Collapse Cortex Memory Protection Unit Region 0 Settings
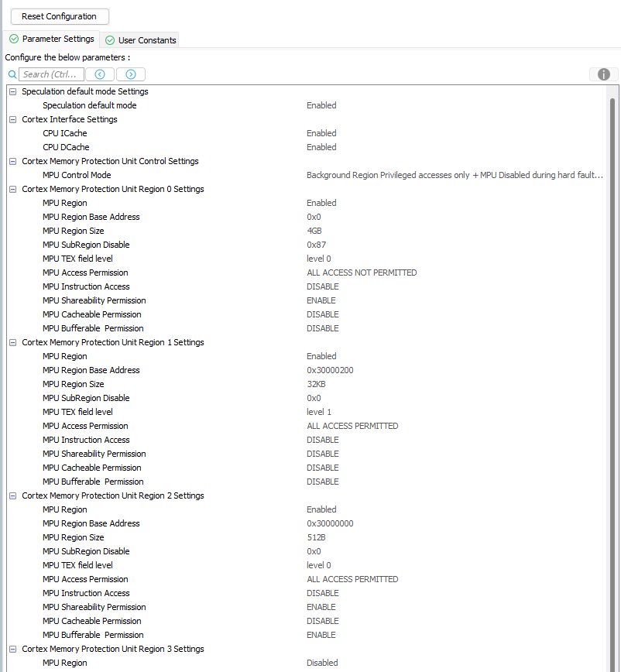Image resolution: width=621 pixels, height=672 pixels. pyautogui.click(x=12, y=188)
